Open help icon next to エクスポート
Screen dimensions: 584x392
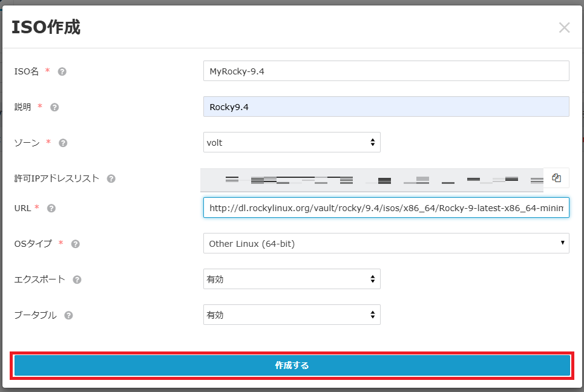coord(77,279)
